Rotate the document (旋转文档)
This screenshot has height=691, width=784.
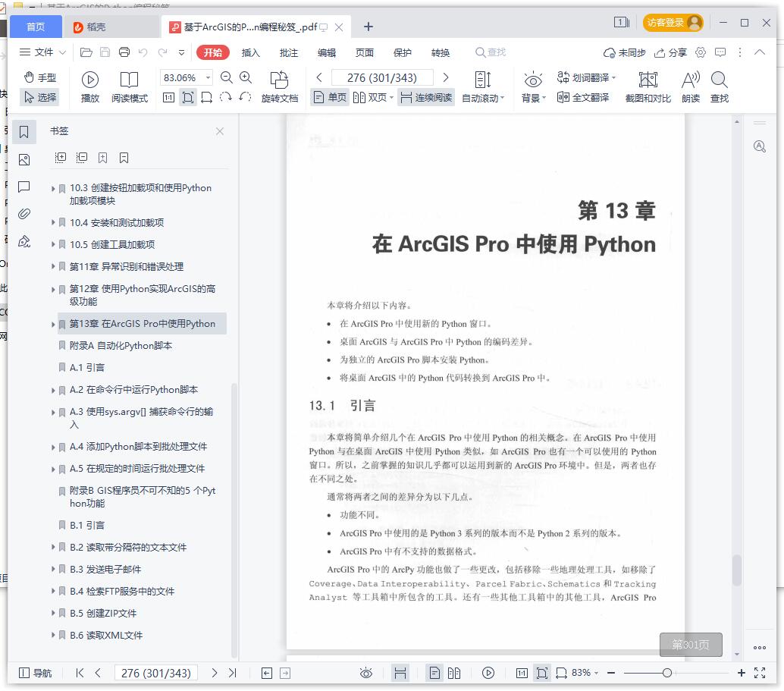pyautogui.click(x=280, y=87)
